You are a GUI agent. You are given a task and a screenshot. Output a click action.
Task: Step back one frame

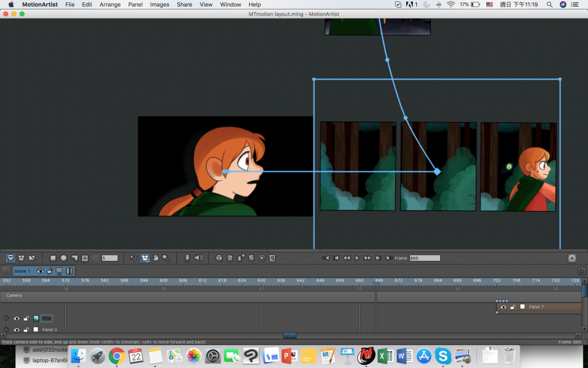[336, 258]
